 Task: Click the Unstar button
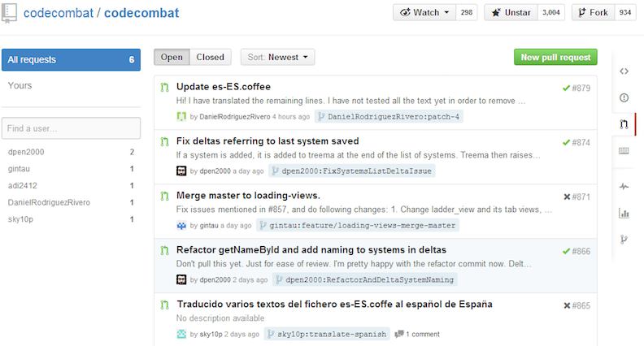coord(511,13)
